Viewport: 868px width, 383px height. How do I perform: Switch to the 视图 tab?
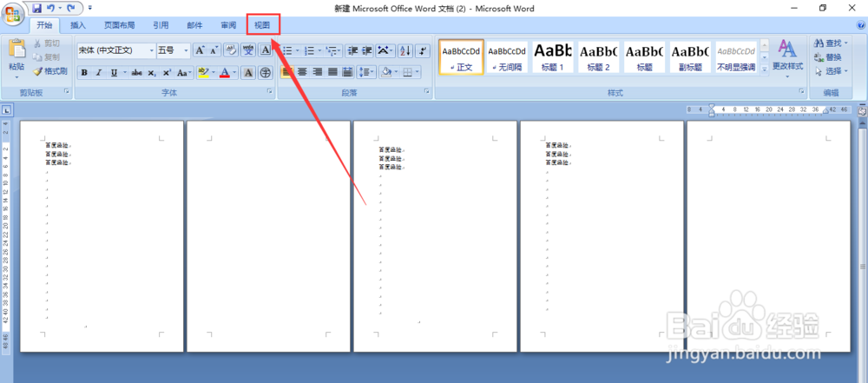click(x=262, y=25)
